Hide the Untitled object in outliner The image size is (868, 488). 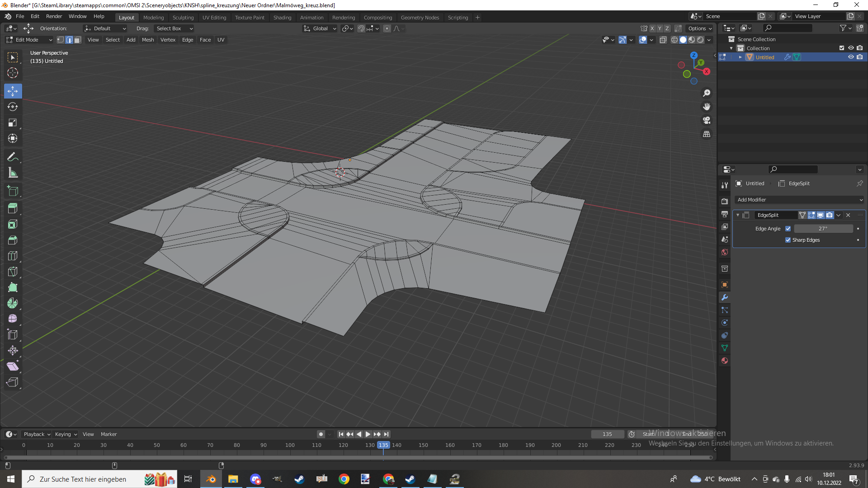tap(851, 57)
